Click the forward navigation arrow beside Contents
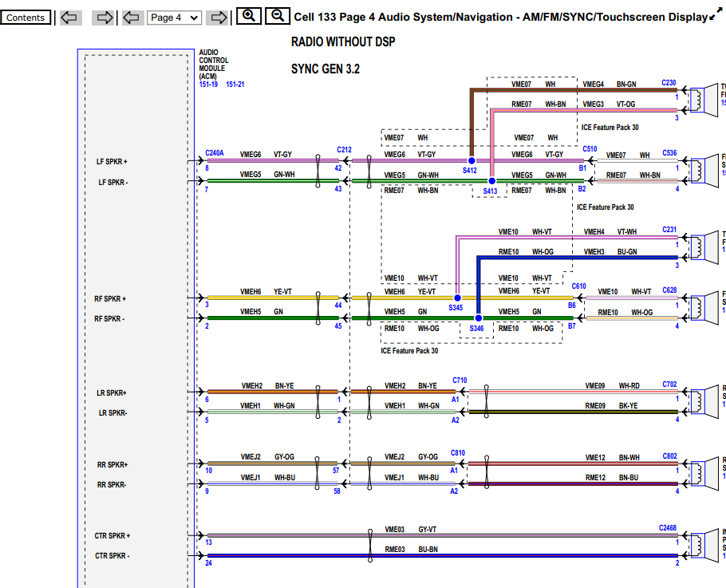The width and height of the screenshot is (726, 588). pyautogui.click(x=103, y=17)
